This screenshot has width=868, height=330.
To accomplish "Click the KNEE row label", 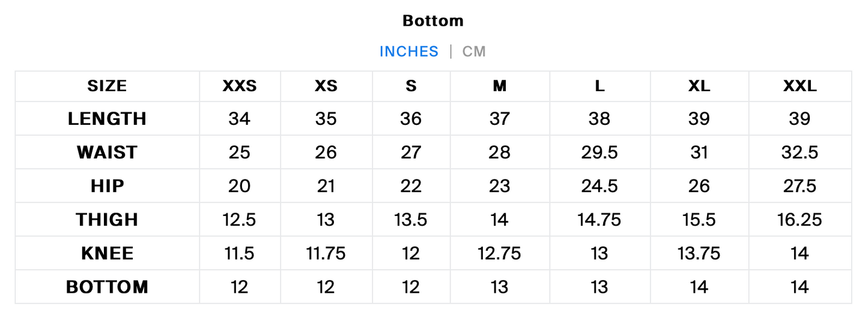I will (x=108, y=253).
